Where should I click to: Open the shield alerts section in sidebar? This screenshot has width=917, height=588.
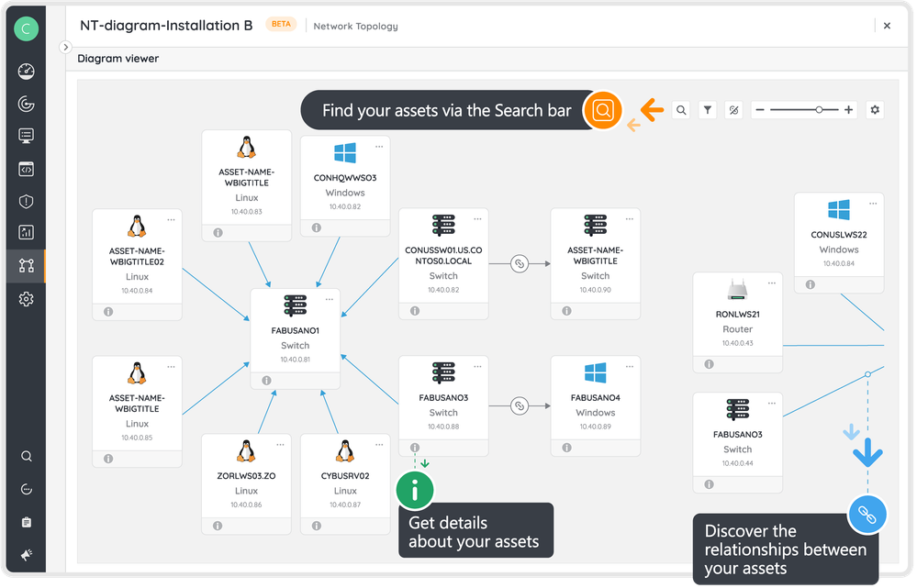coord(26,201)
